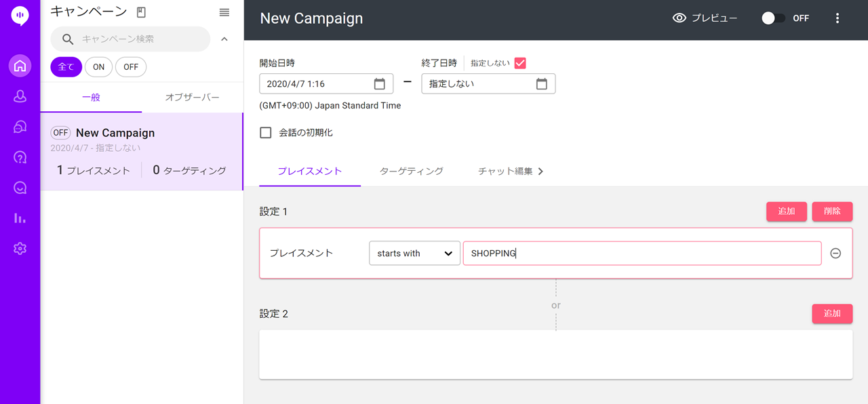
Task: Remove placement condition with minus circle icon
Action: pos(835,253)
